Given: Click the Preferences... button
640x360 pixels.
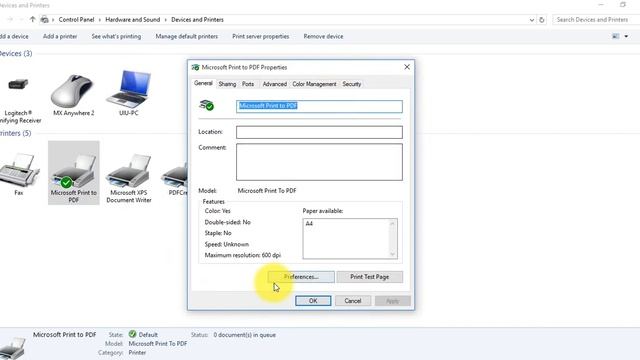Looking at the screenshot, I should [x=301, y=277].
